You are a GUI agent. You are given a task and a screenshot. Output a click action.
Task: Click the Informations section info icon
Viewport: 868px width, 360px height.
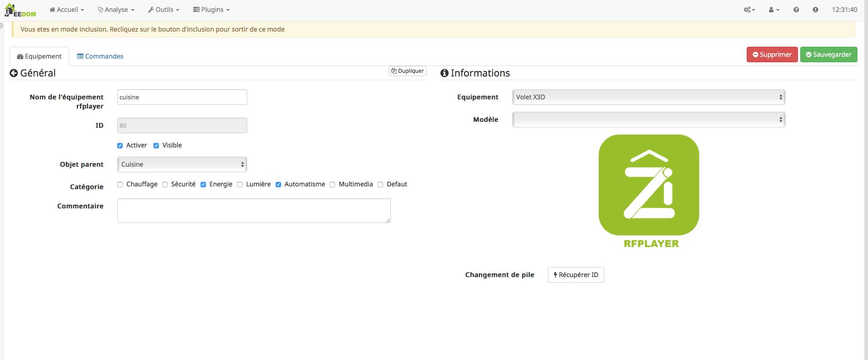tap(444, 73)
